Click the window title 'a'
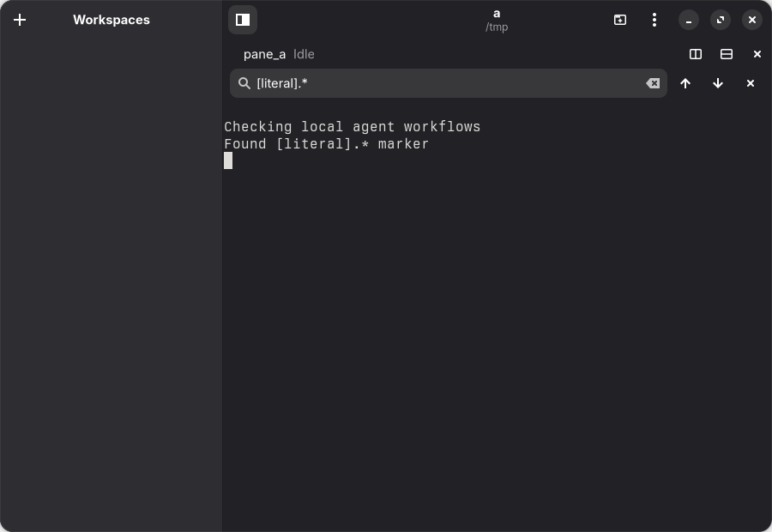The height and width of the screenshot is (532, 772). 497,14
